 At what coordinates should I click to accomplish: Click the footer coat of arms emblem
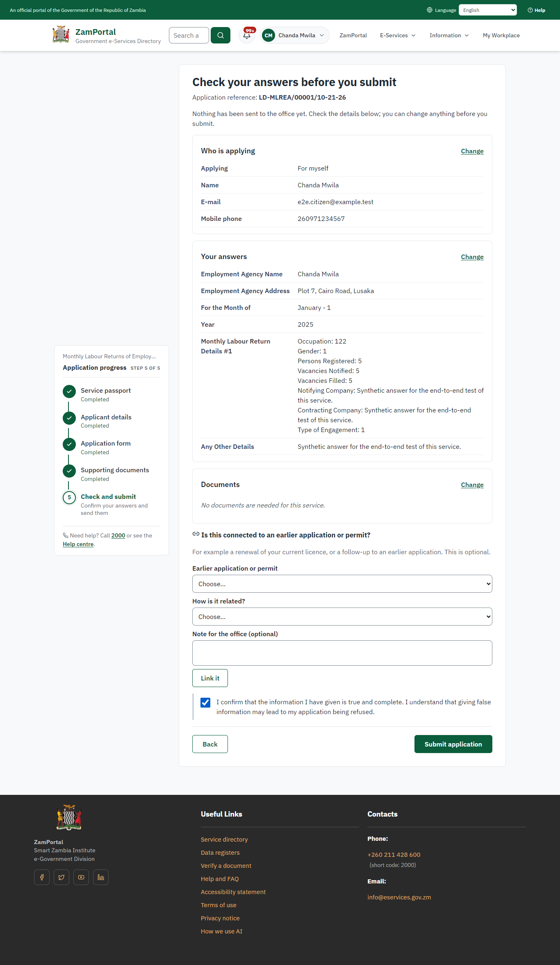coord(69,817)
